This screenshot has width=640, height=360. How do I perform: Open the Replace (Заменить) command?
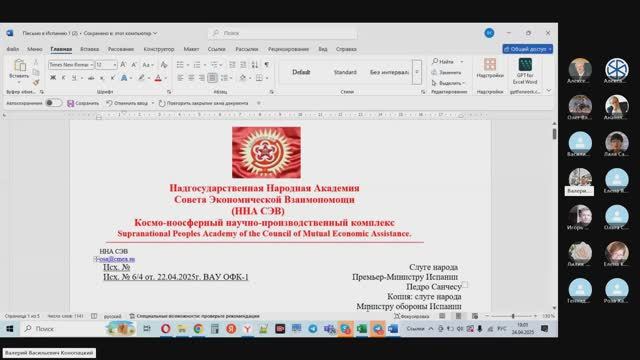coord(446,72)
